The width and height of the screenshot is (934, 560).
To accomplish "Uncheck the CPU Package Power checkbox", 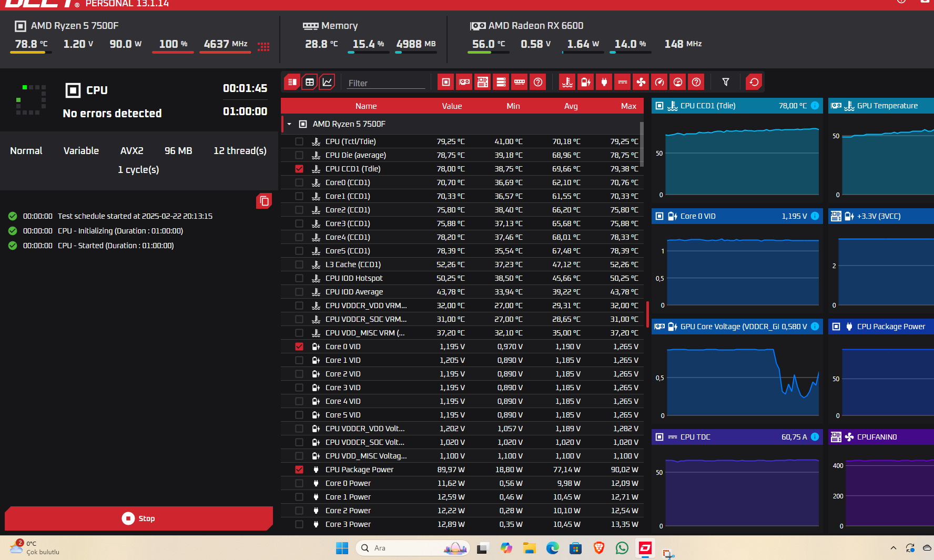I will coord(299,470).
